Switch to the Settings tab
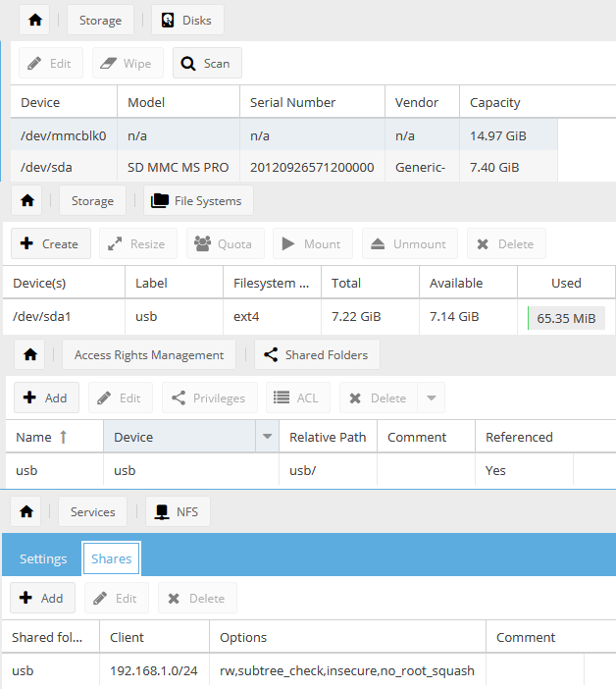 [x=43, y=558]
